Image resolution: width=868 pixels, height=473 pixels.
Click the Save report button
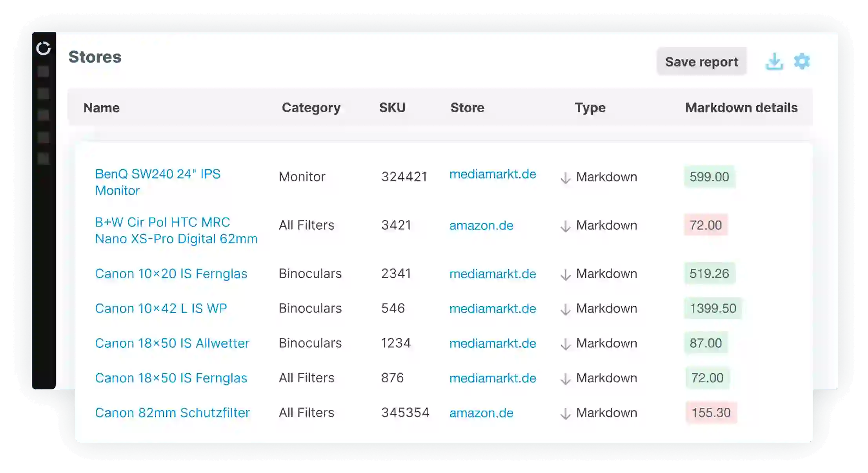click(x=702, y=62)
